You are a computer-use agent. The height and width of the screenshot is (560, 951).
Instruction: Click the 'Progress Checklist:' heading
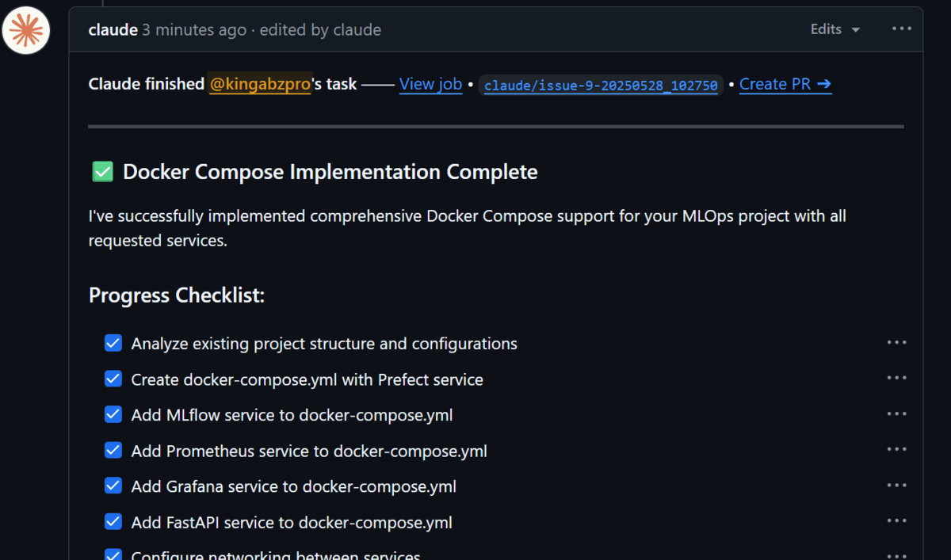177,295
